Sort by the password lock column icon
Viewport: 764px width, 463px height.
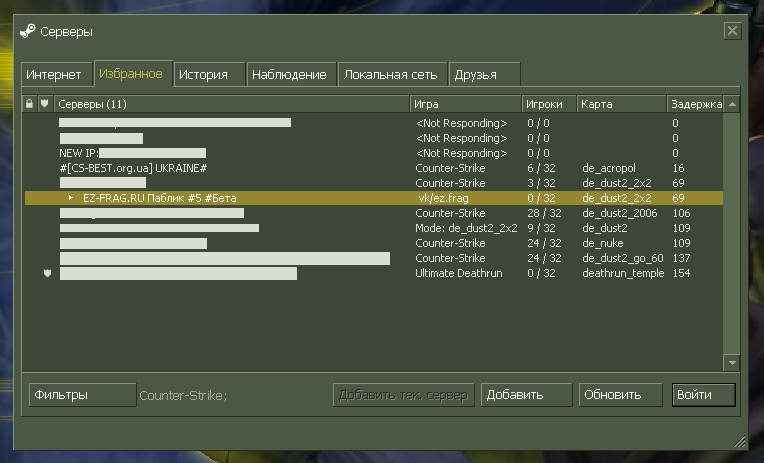[29, 104]
